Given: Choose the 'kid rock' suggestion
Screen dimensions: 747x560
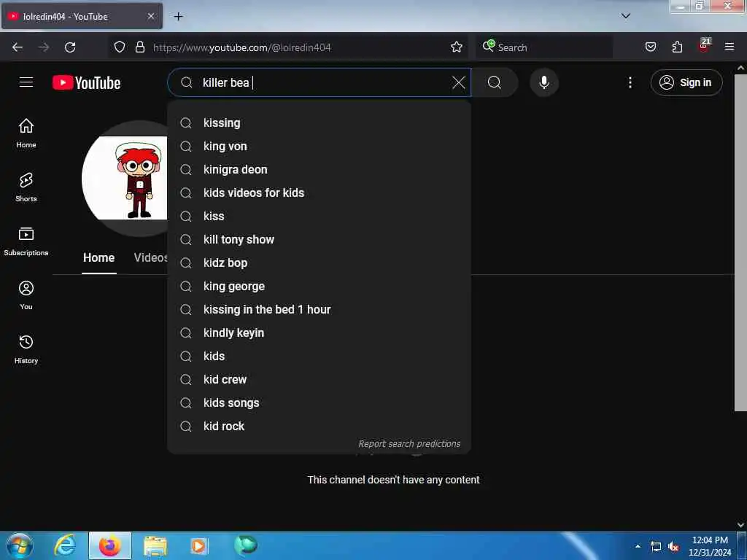Looking at the screenshot, I should click(x=320, y=426).
